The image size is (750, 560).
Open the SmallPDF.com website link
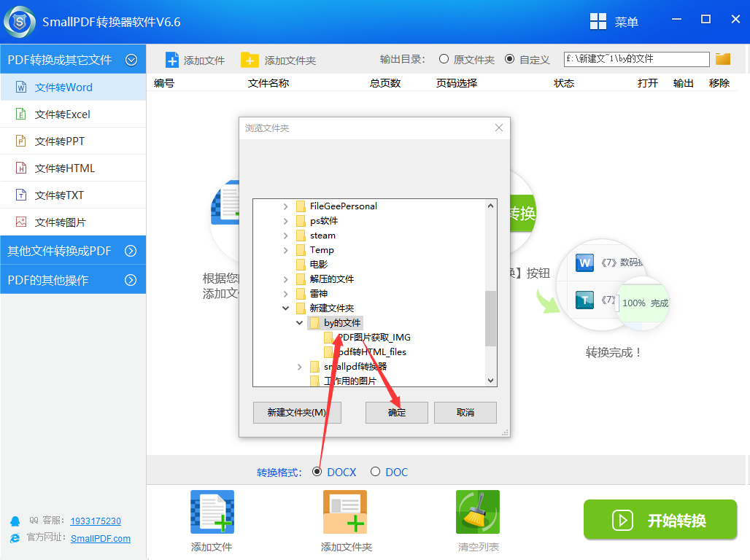101,538
